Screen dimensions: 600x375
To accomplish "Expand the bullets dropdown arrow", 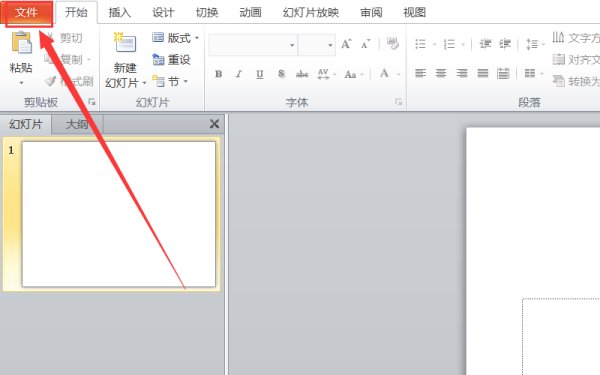I will [434, 44].
